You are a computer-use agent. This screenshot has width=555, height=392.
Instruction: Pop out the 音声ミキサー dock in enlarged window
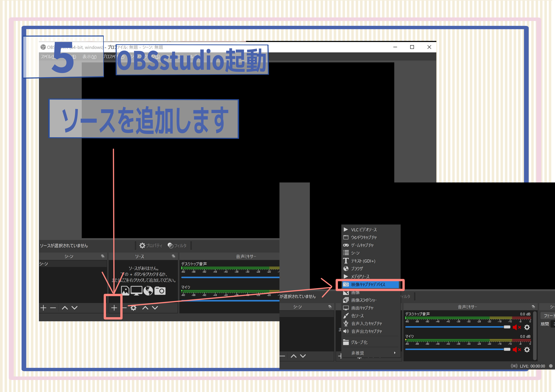[533, 307]
